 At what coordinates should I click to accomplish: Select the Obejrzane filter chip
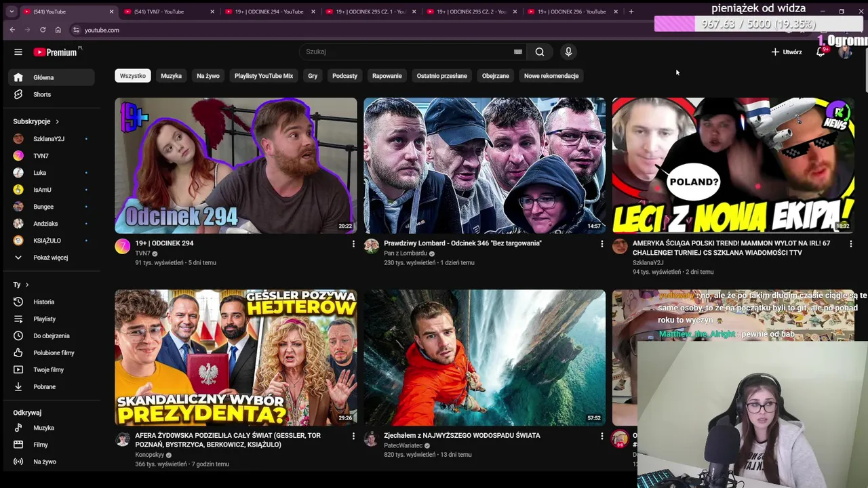click(496, 76)
